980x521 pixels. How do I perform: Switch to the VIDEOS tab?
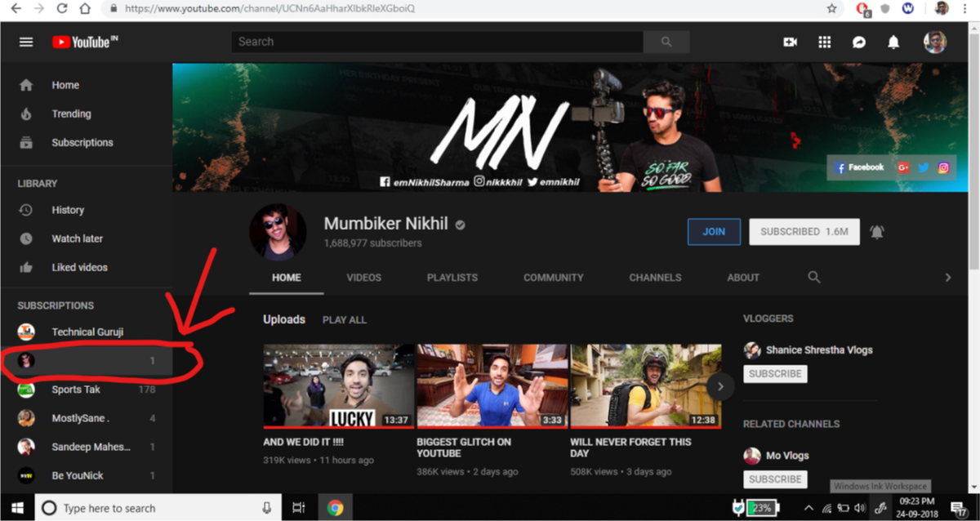364,278
